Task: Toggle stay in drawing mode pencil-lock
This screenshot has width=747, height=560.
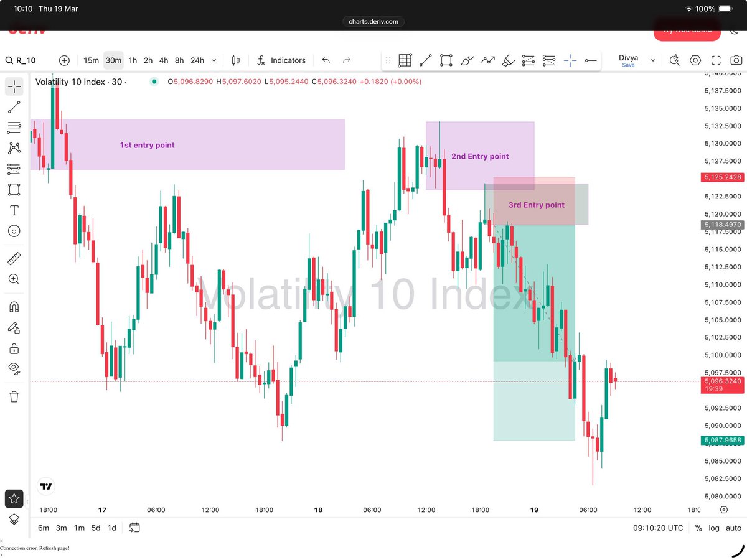Action: tap(14, 327)
